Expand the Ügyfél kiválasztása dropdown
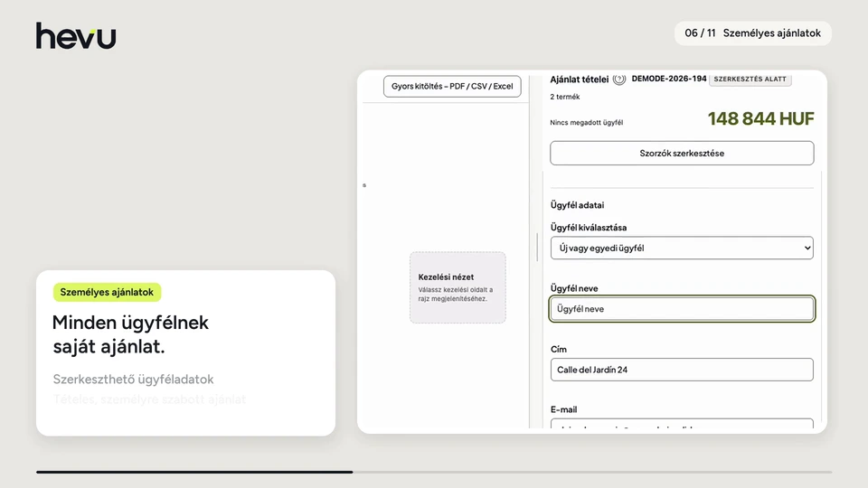The image size is (868, 488). 682,248
